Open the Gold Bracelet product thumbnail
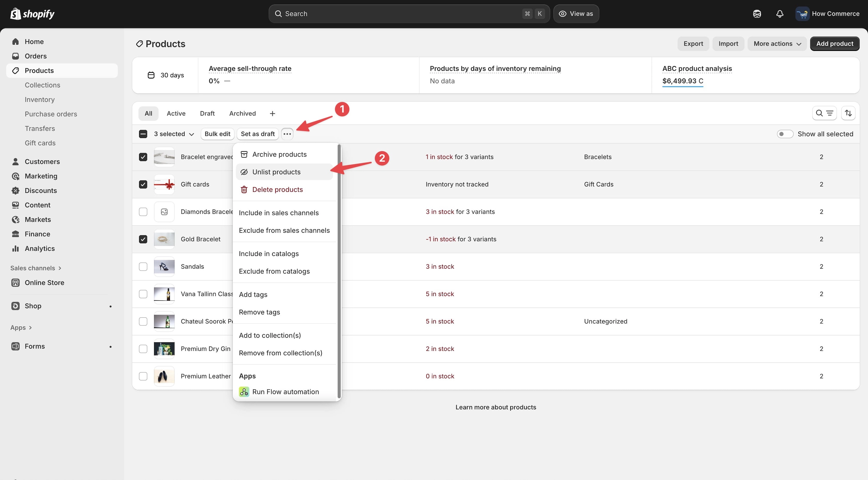The height and width of the screenshot is (480, 868). pyautogui.click(x=164, y=239)
